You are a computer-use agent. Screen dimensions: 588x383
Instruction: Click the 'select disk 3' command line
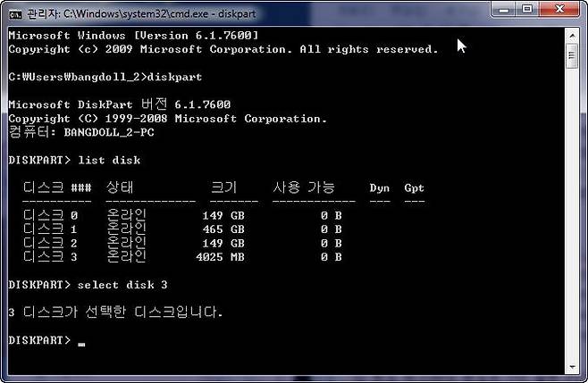coord(123,285)
